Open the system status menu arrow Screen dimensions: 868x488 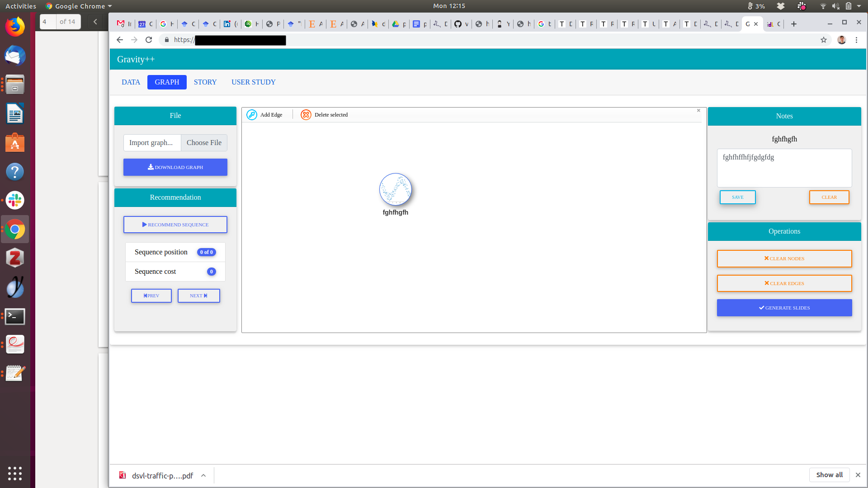pos(859,6)
